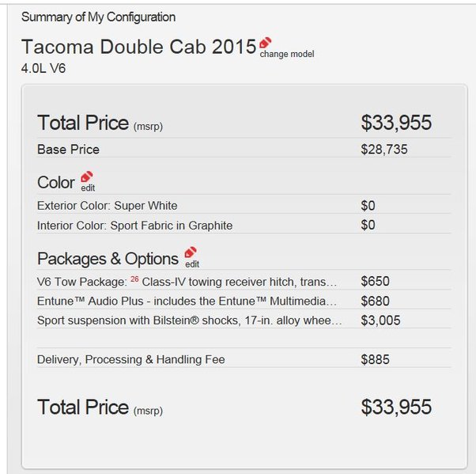Select the 'edit' link under the Color heading
The image size is (476, 474).
click(88, 188)
